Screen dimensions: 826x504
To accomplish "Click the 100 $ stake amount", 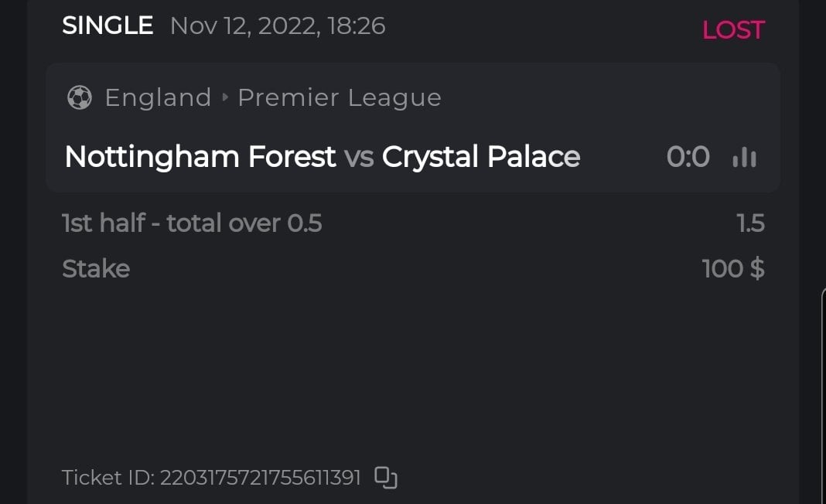I will pyautogui.click(x=733, y=269).
